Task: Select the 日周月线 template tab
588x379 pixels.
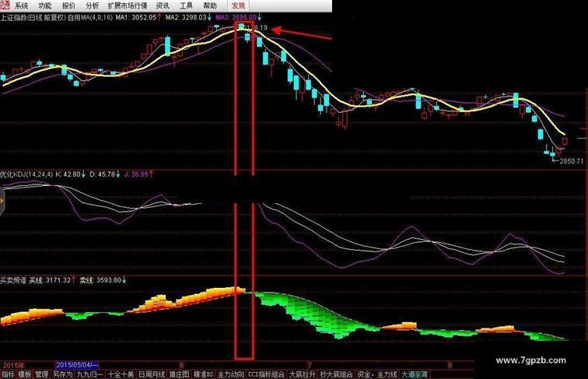Action: click(x=152, y=374)
